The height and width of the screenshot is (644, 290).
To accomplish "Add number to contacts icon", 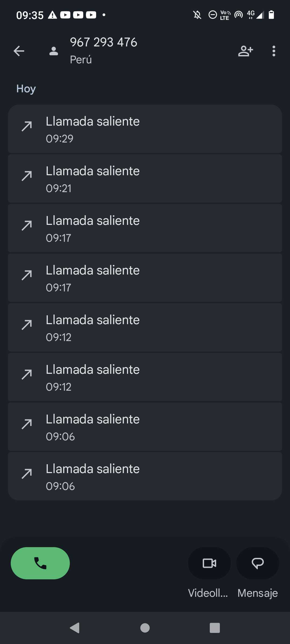I will (x=245, y=51).
